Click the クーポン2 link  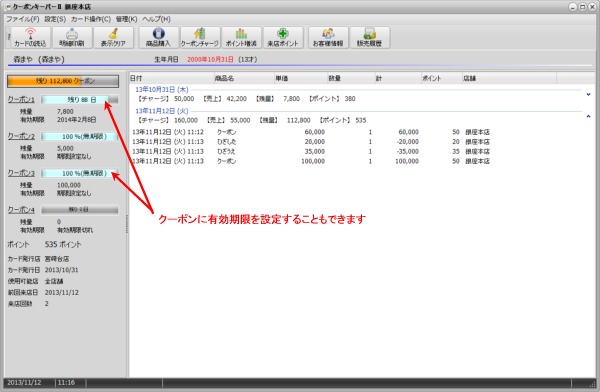(21, 136)
